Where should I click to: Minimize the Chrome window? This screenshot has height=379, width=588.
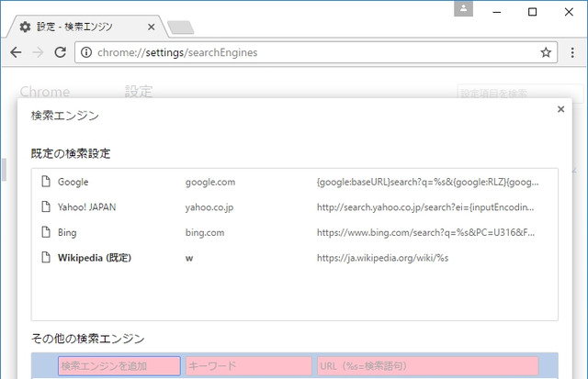coord(496,12)
